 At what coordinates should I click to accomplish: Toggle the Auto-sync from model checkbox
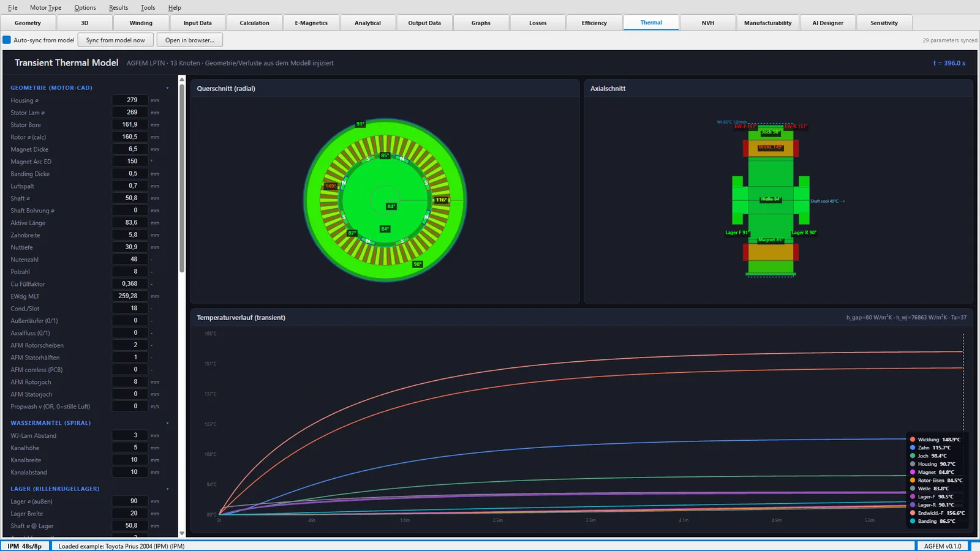click(7, 40)
